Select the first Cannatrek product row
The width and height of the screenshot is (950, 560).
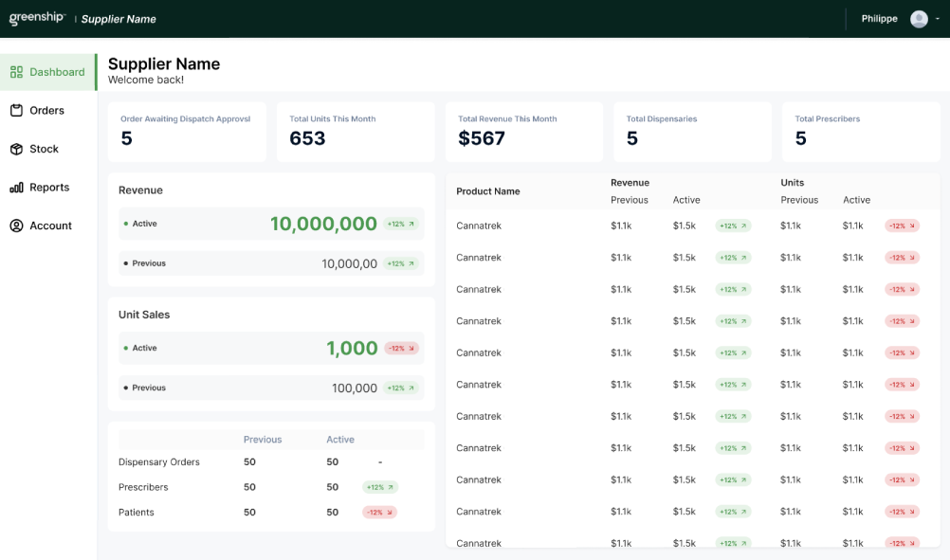click(x=479, y=226)
